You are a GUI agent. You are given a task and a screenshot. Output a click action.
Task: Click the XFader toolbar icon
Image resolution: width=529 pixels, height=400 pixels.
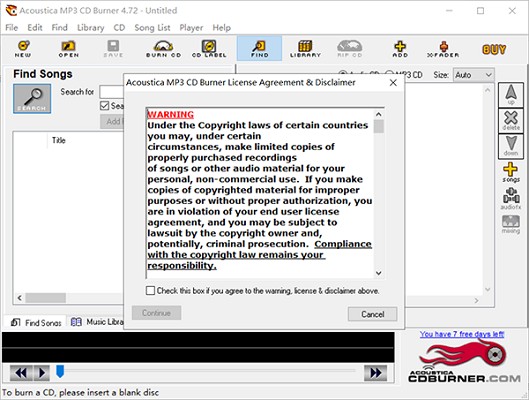[x=443, y=49]
